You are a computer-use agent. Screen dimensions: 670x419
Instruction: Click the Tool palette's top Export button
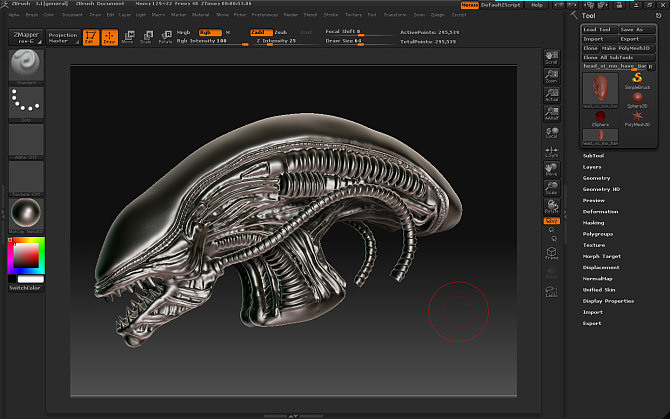tap(637, 39)
